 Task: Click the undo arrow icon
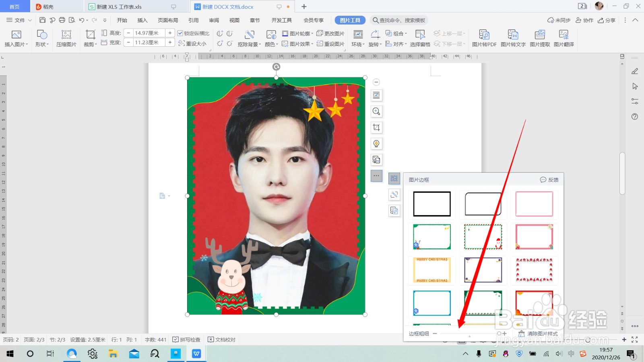point(82,20)
